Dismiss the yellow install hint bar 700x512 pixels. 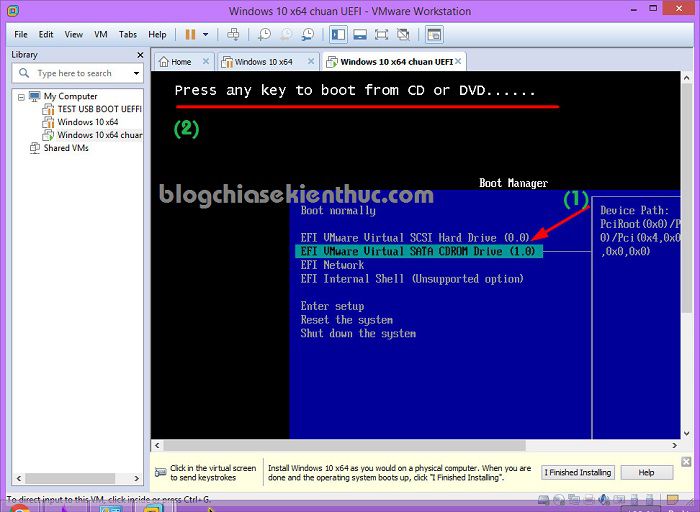click(686, 462)
